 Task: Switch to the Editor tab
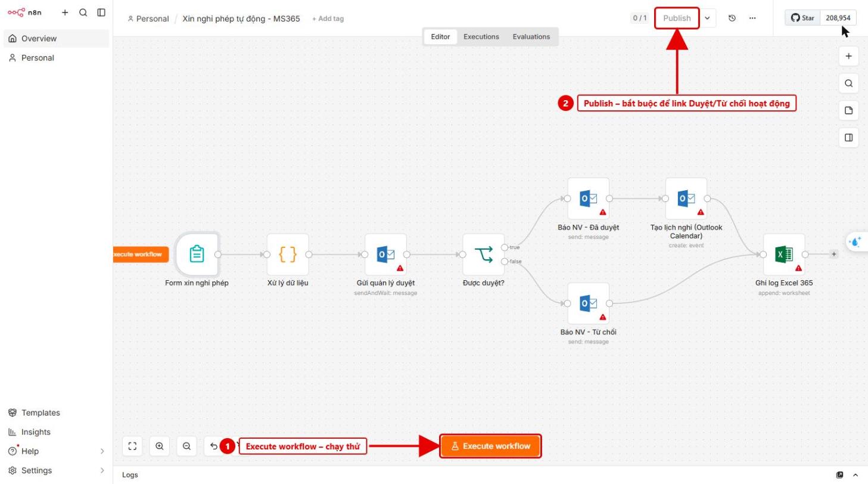pos(440,36)
